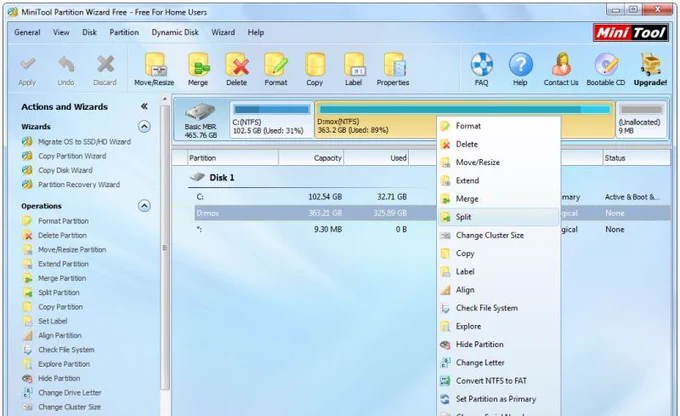Viewport: 680px width, 416px height.
Task: Open the Help menu
Action: pos(255,33)
